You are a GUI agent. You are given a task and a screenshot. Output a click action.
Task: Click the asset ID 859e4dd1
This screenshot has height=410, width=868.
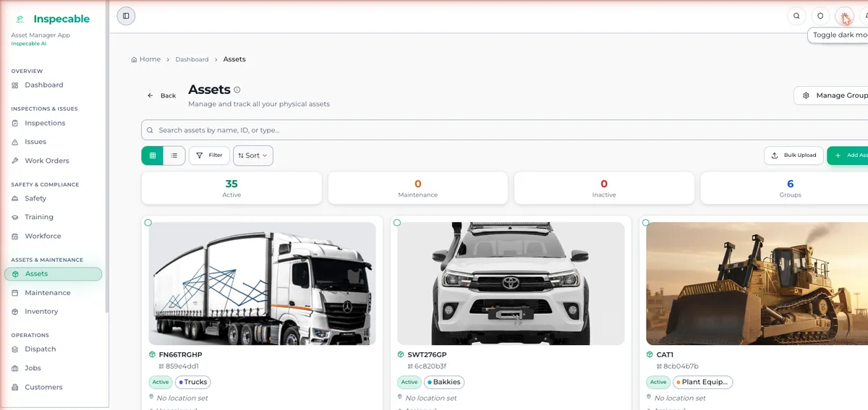(182, 367)
